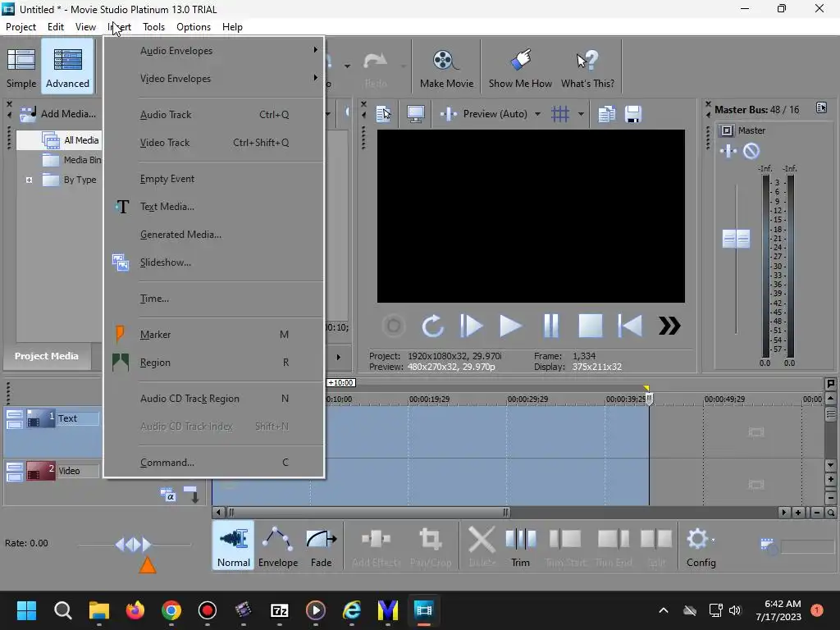Viewport: 840px width, 630px height.
Task: Click the Make Movie icon
Action: point(446,67)
